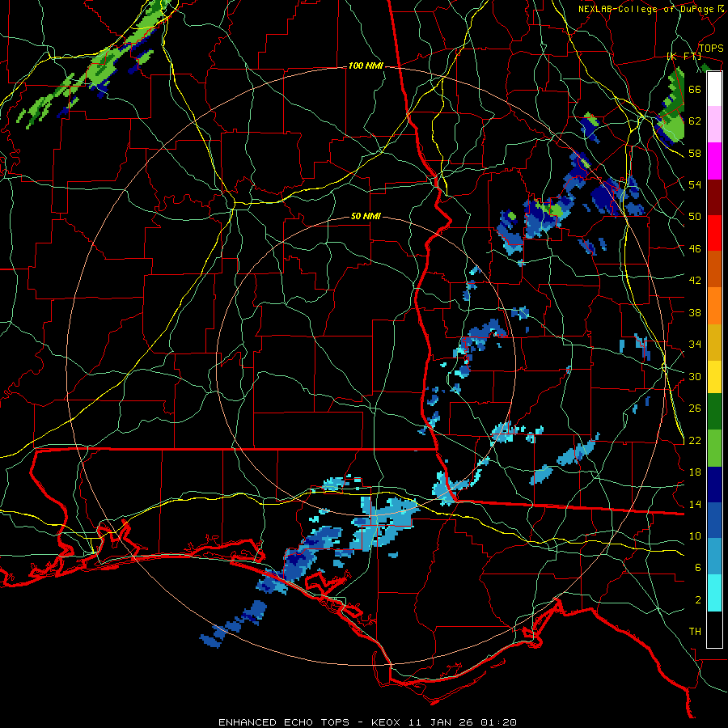Click the black TH legend swatch
728x728 pixels.
pyautogui.click(x=714, y=629)
